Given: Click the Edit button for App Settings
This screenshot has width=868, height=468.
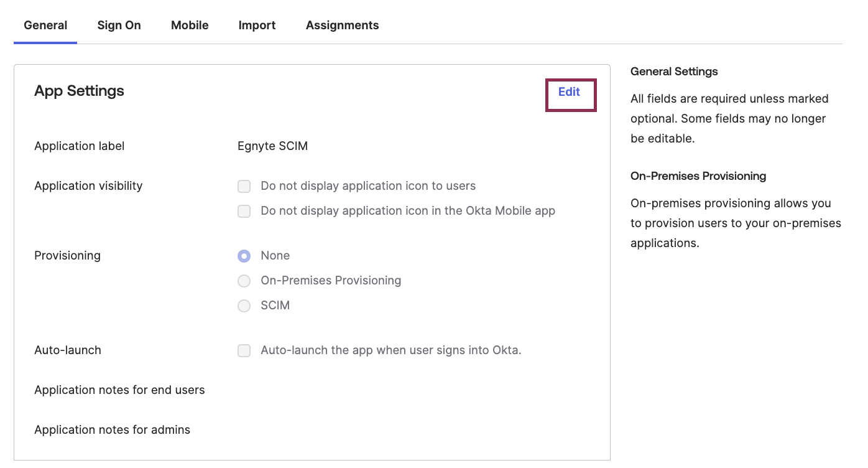Looking at the screenshot, I should coord(570,91).
